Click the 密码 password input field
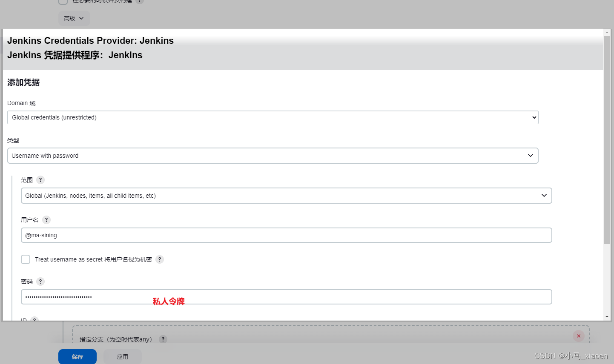This screenshot has height=364, width=614. (x=287, y=297)
